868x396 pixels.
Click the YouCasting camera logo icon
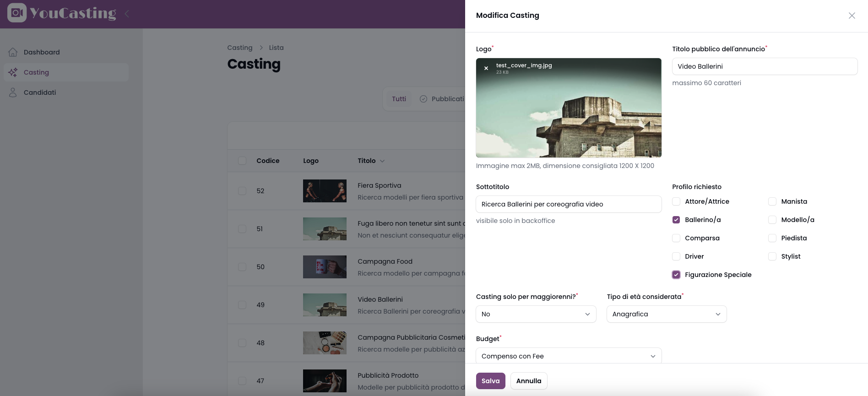[x=17, y=13]
